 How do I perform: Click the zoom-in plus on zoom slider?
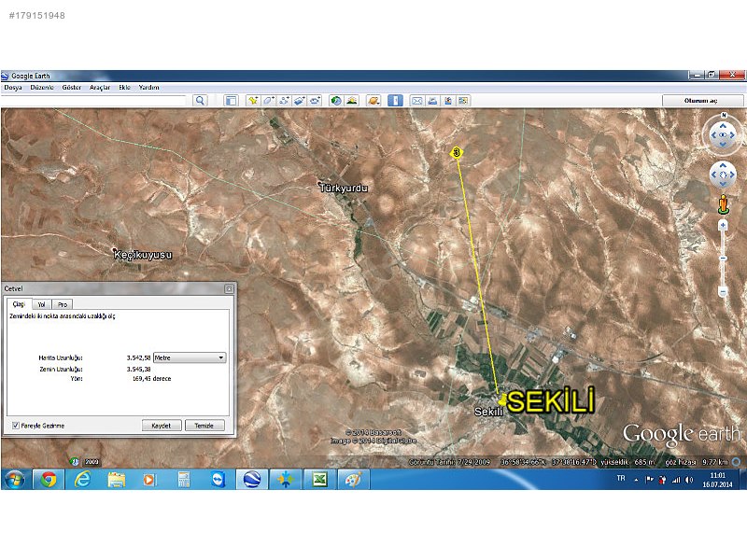pyautogui.click(x=723, y=225)
